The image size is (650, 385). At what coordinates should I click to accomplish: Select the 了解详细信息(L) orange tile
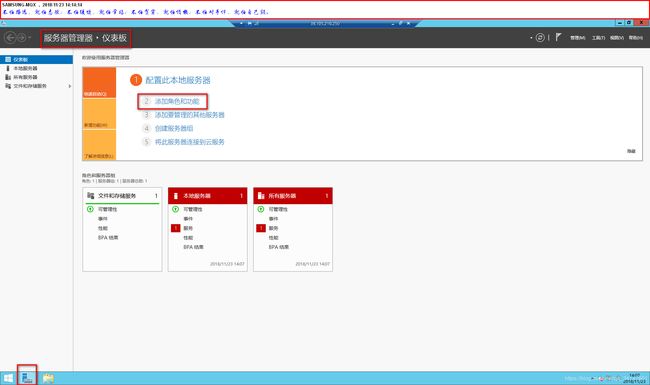pos(99,145)
